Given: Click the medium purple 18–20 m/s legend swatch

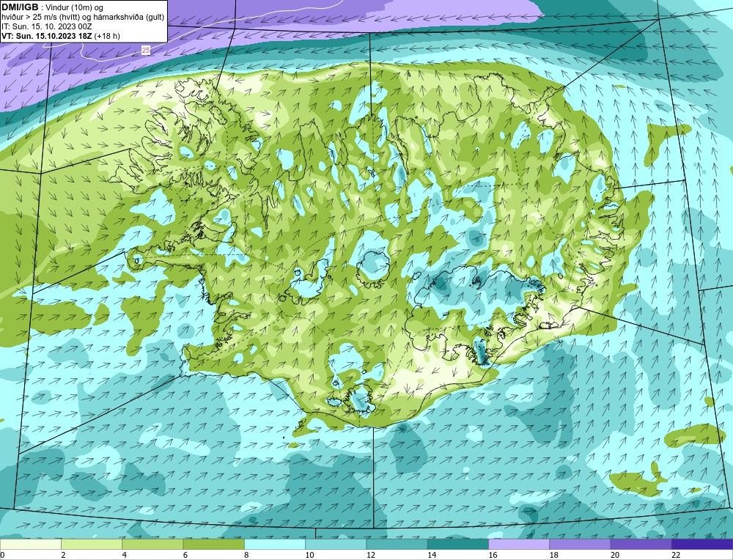Looking at the screenshot, I should [580, 544].
